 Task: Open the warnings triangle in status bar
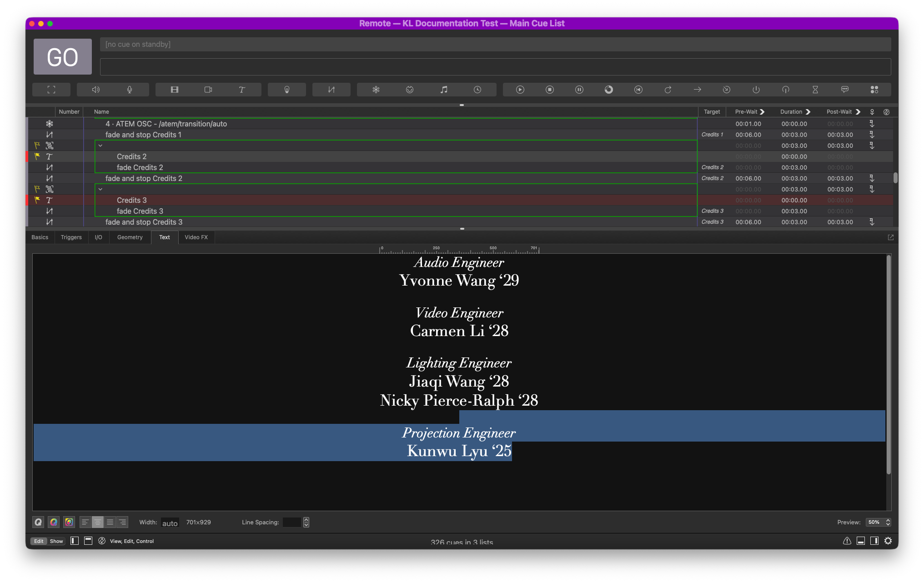[x=847, y=541]
